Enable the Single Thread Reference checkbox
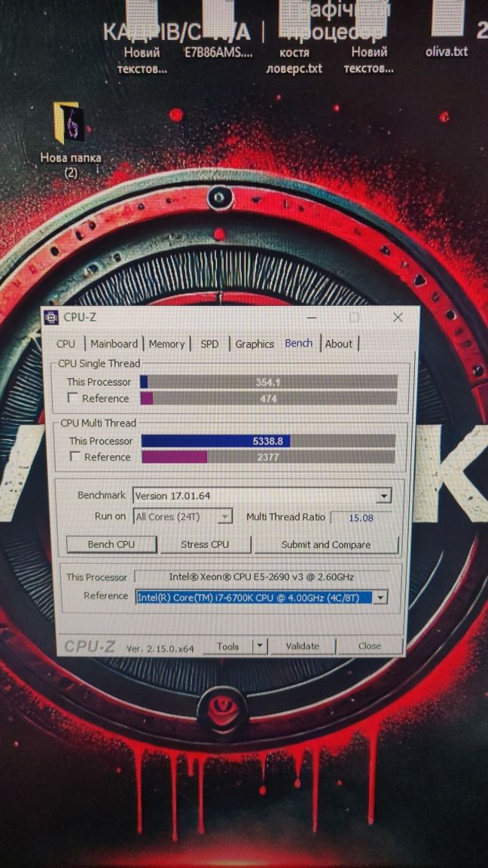Screen dimensions: 488x868 72,398
